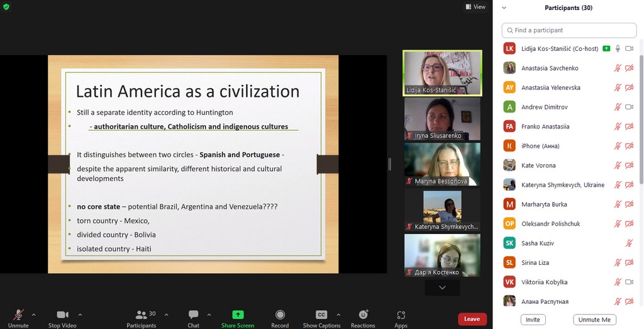Toggle Show Captions button
The width and height of the screenshot is (644, 329).
(x=321, y=315)
